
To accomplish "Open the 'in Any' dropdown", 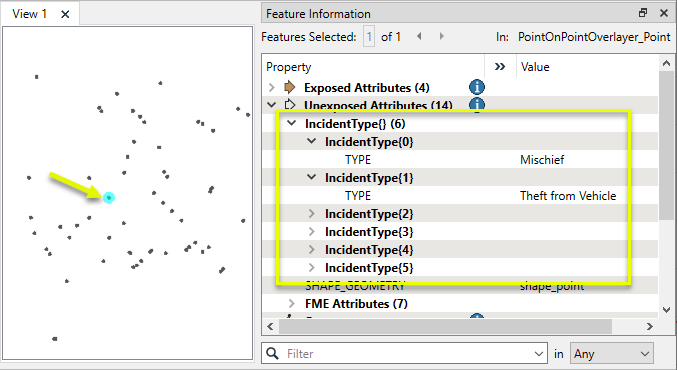I will click(x=612, y=354).
